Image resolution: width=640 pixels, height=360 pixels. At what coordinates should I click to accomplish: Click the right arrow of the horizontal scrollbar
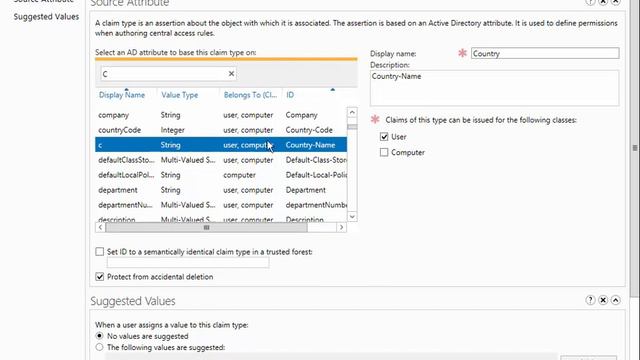[x=341, y=227]
